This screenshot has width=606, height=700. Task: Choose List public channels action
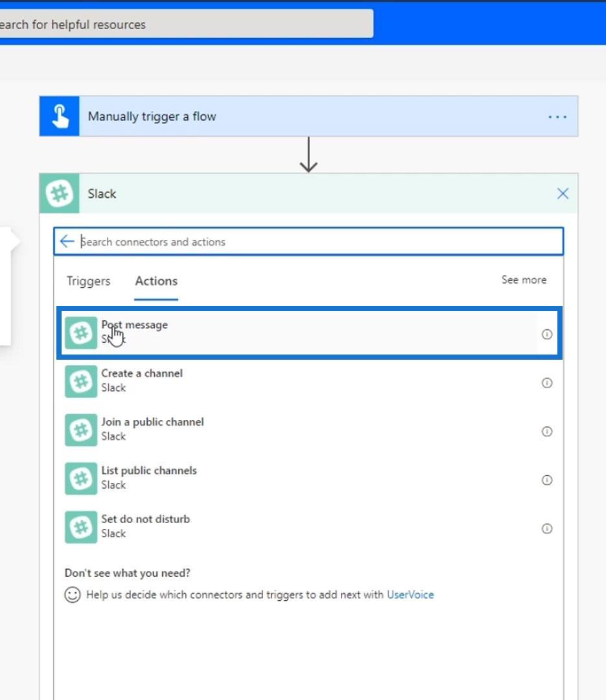(x=309, y=478)
